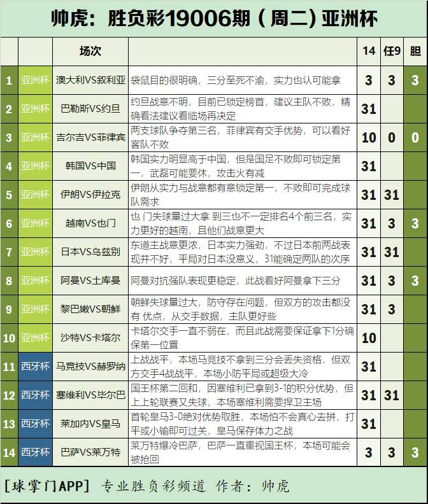
Task: Click the 任9 column header
Action: [392, 51]
